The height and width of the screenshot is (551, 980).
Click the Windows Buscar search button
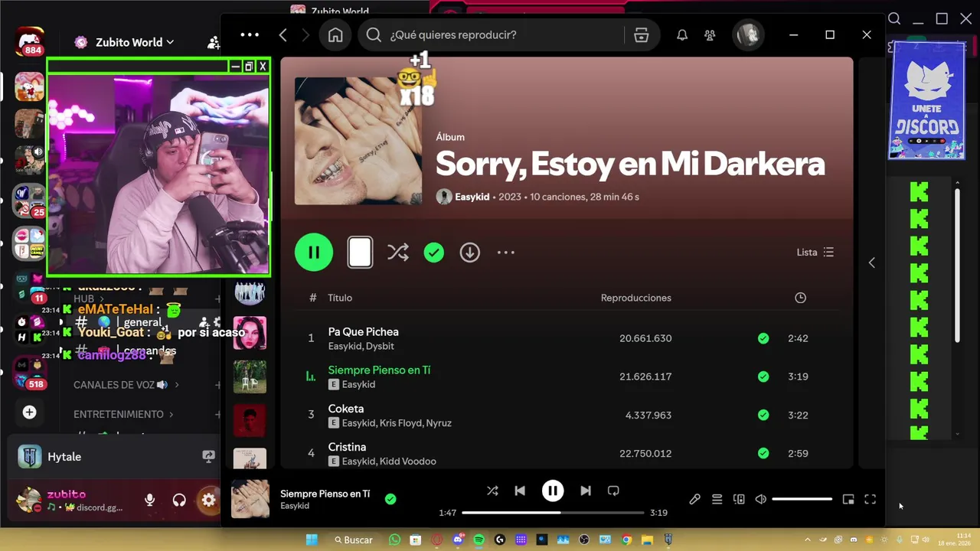[353, 540]
